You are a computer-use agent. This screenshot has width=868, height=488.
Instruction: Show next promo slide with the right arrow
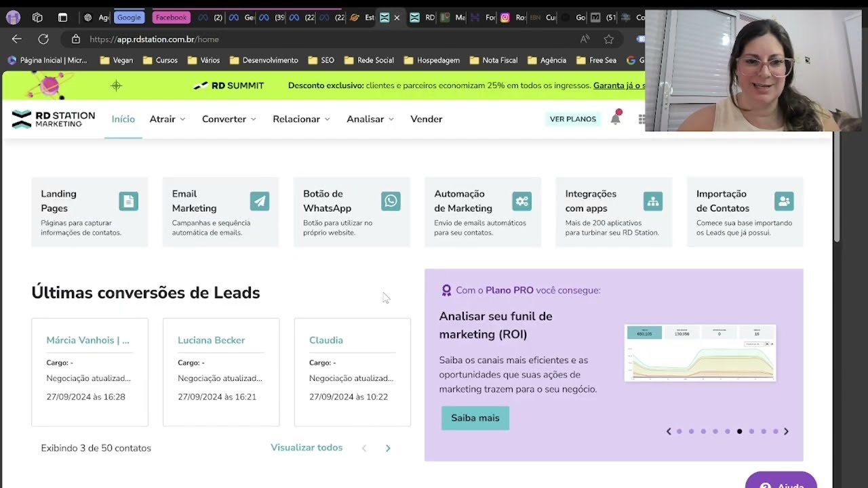(787, 431)
